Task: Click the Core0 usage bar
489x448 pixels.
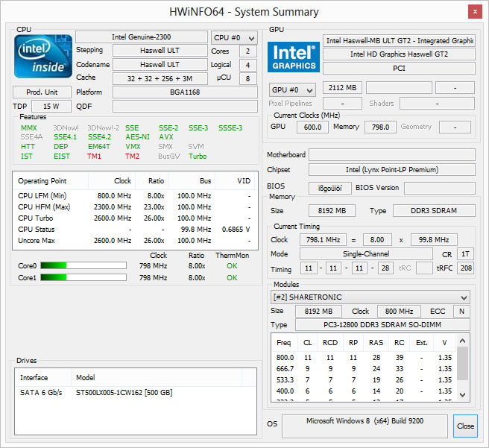Action: (x=83, y=265)
